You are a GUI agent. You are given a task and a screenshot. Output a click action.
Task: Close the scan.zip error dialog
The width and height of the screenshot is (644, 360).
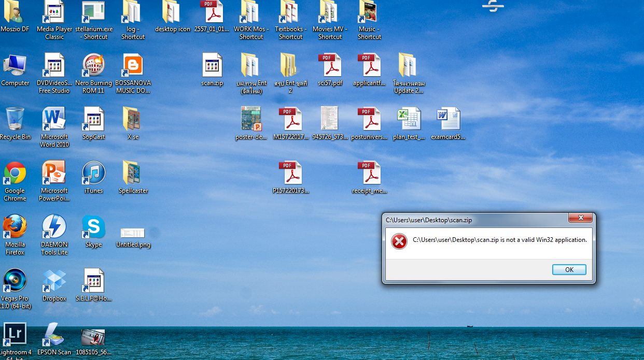[580, 218]
